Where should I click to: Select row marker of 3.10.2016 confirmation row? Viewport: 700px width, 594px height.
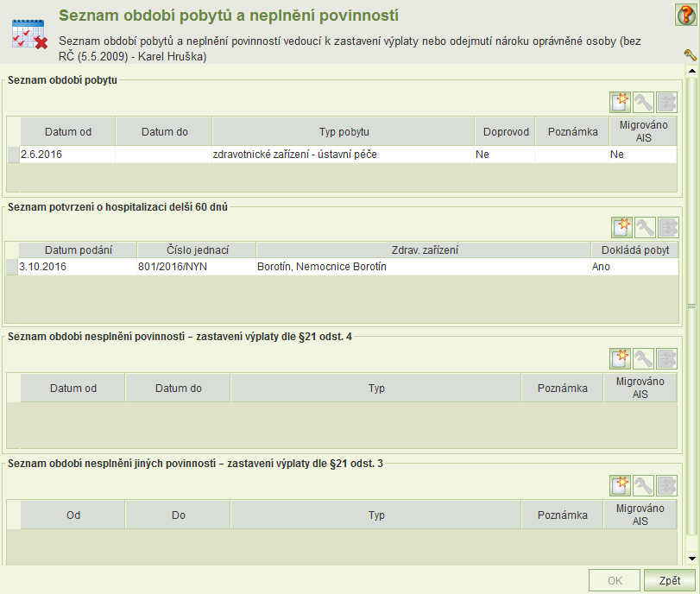tap(12, 267)
